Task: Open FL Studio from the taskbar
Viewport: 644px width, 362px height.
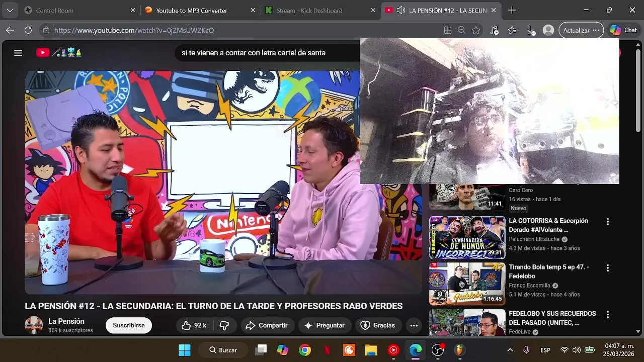Action: point(460,350)
